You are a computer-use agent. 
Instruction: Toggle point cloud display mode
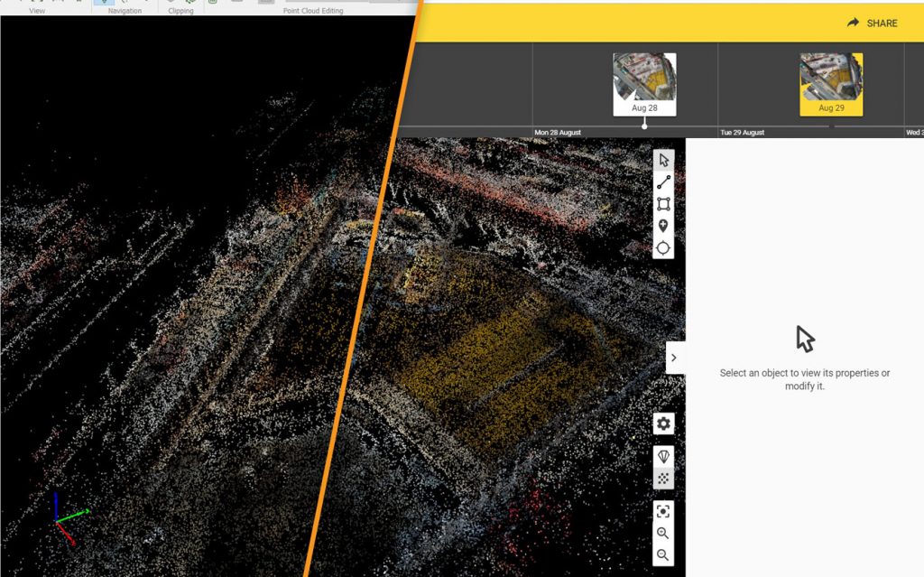click(x=663, y=479)
